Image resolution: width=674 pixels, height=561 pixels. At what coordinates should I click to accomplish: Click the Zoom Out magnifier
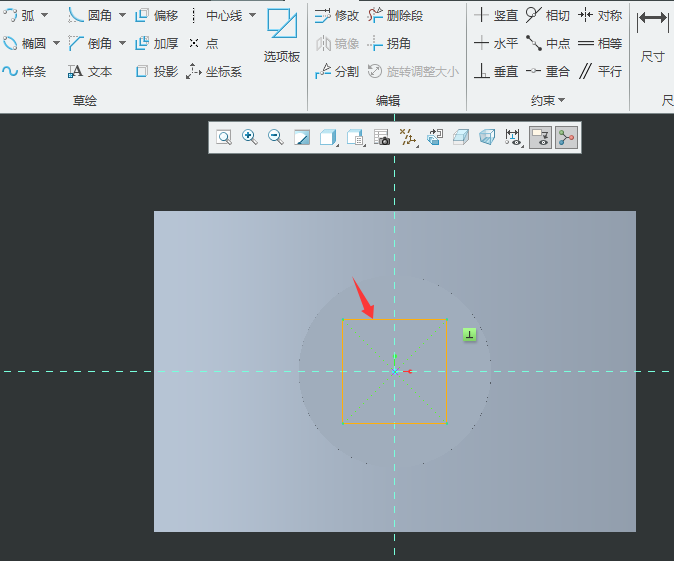coord(276,138)
